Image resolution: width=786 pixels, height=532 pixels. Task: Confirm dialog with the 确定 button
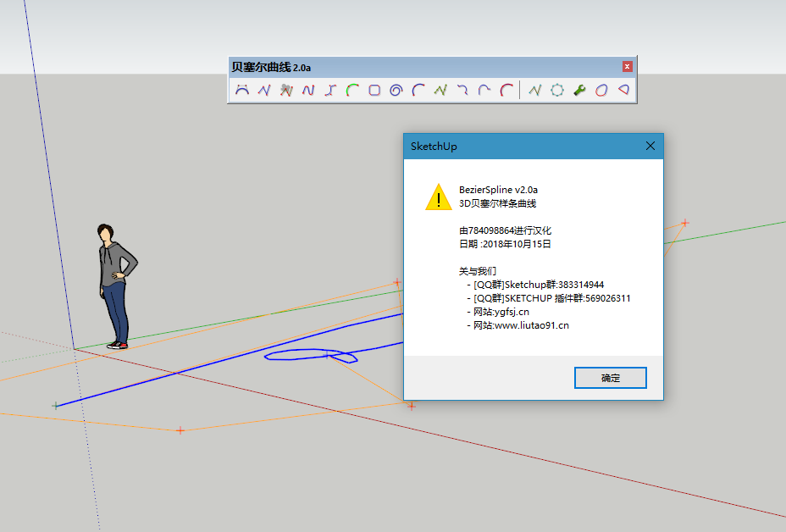pyautogui.click(x=611, y=378)
